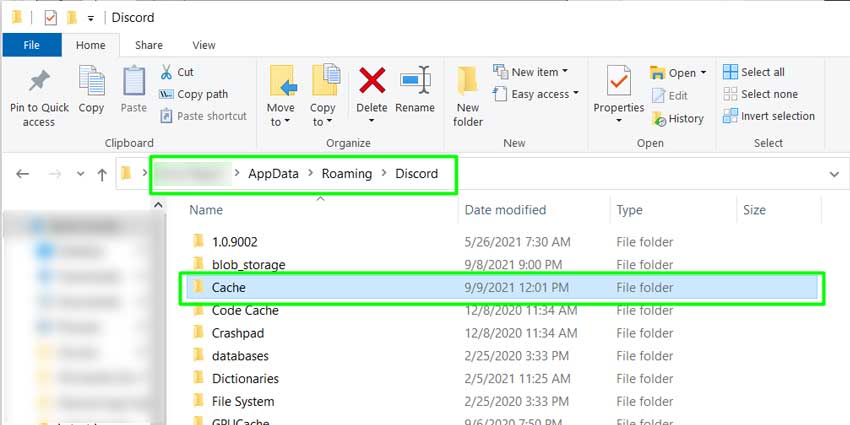This screenshot has height=425, width=850.
Task: Click Select all in the ribbon
Action: click(754, 72)
